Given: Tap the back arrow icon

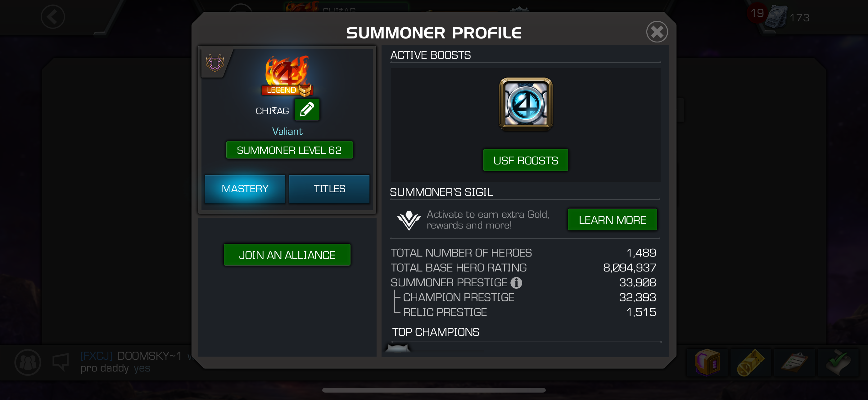Looking at the screenshot, I should [52, 17].
